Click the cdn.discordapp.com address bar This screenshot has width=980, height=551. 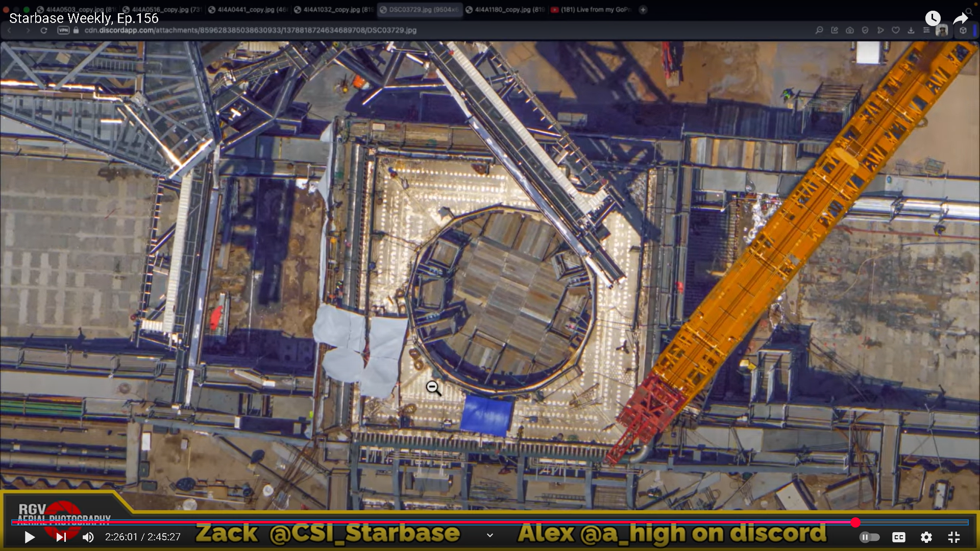click(250, 31)
